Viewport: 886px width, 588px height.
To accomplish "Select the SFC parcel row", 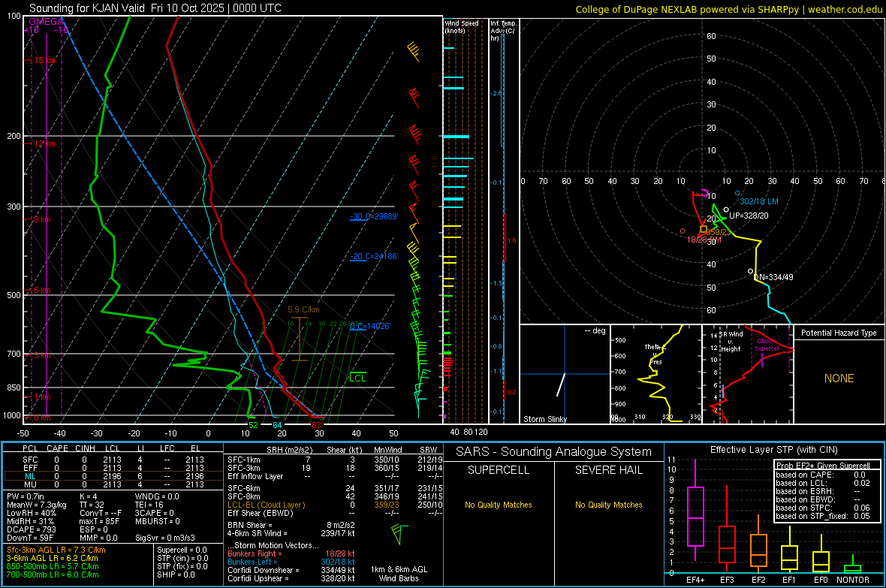I will [113, 460].
